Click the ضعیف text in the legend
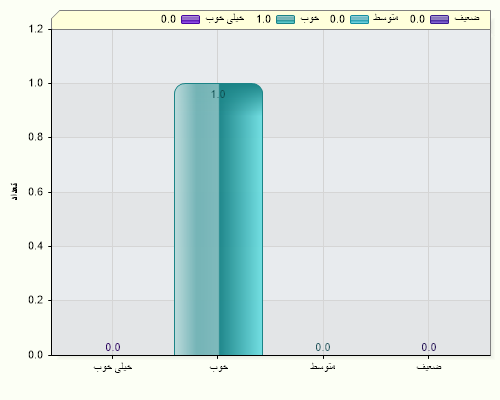The height and width of the screenshot is (400, 500). pyautogui.click(x=467, y=18)
